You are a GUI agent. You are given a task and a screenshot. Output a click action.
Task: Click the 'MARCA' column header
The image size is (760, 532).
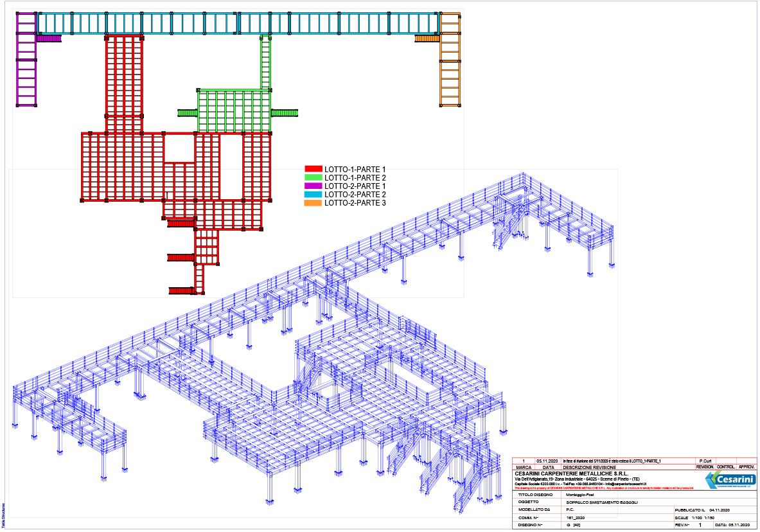coord(524,468)
